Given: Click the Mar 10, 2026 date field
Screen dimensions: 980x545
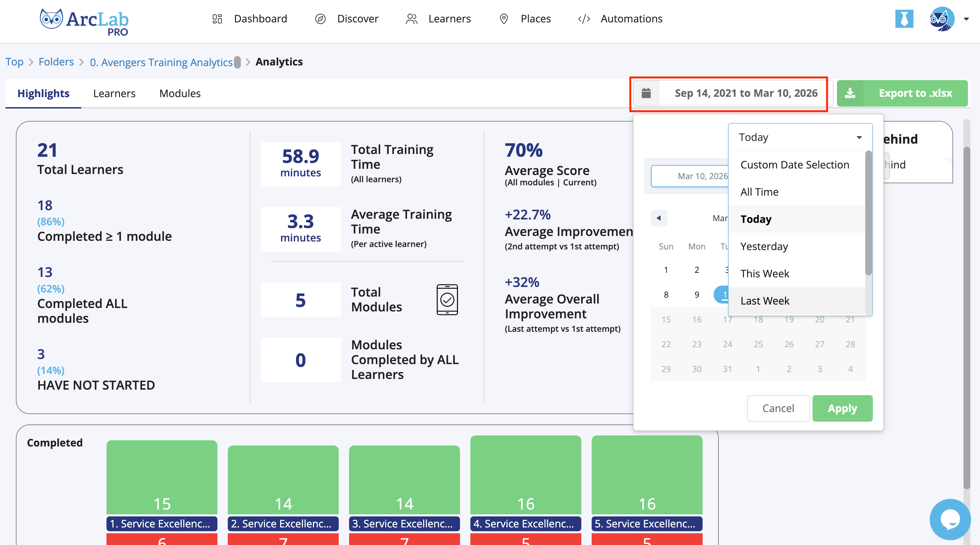Looking at the screenshot, I should coord(690,176).
